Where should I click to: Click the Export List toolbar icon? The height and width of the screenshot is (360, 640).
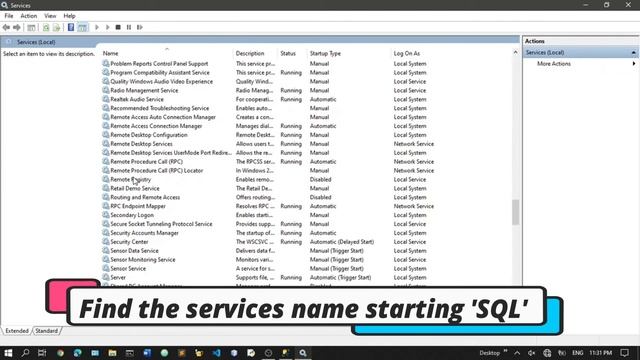[x=56, y=27]
